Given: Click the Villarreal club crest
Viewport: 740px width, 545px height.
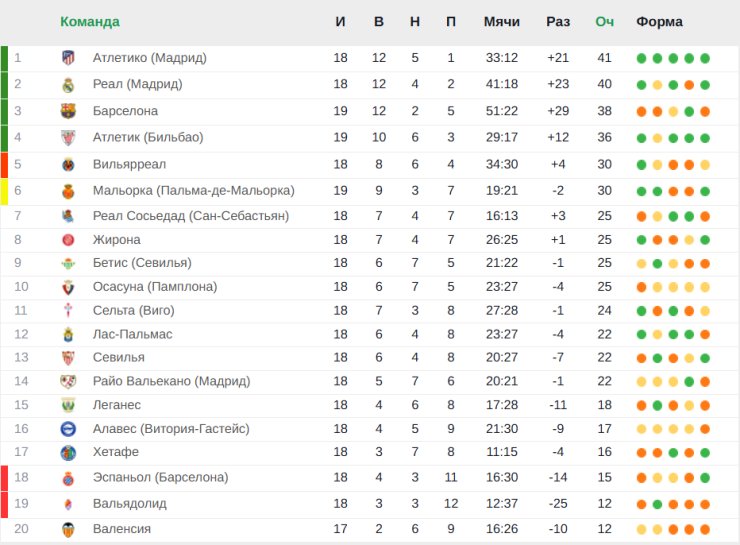Looking at the screenshot, I should [68, 164].
